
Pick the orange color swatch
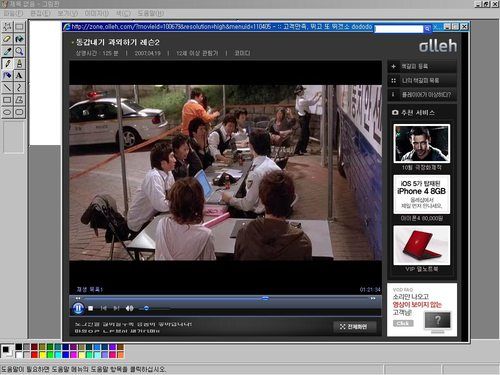tap(120, 355)
